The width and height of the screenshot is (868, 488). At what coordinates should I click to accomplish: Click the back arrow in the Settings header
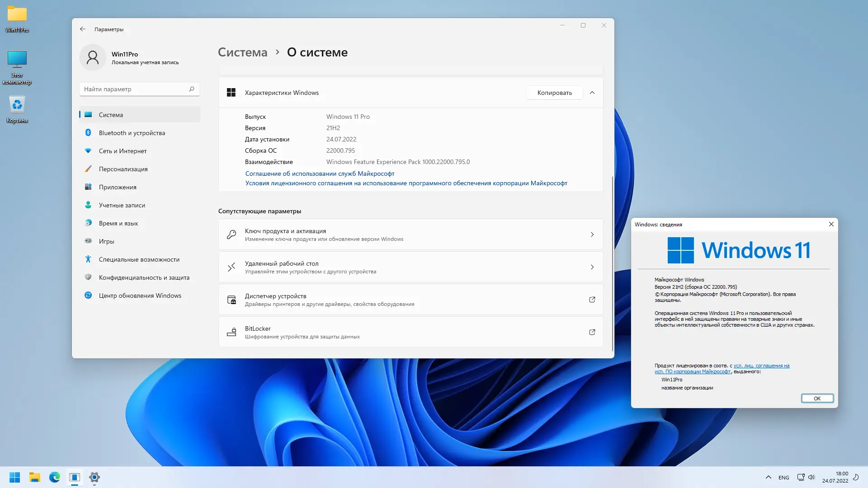[83, 29]
